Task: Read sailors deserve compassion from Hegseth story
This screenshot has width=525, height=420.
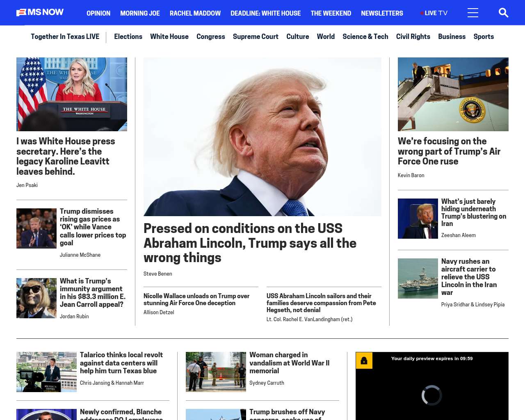Action: tap(321, 303)
